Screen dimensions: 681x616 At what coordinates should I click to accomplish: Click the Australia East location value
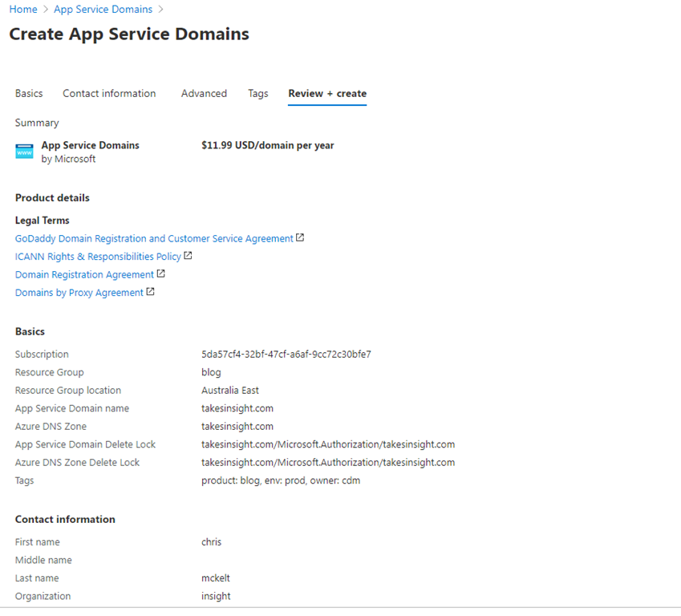230,390
